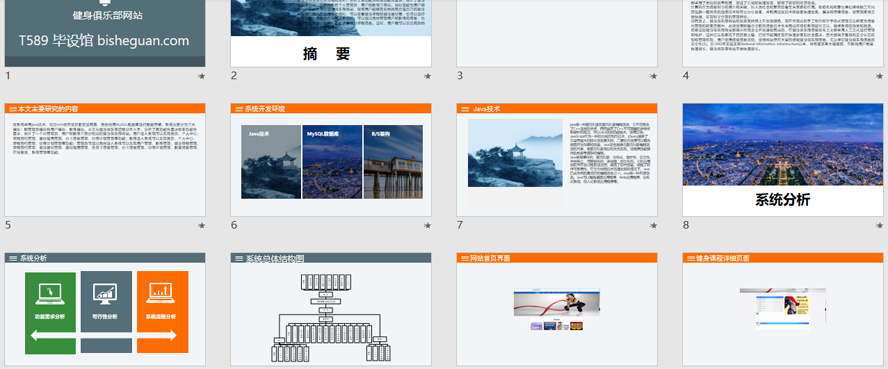Screen dimensions: 888x369
Task: Click the MySQL数据库 image panel
Action: 332,162
